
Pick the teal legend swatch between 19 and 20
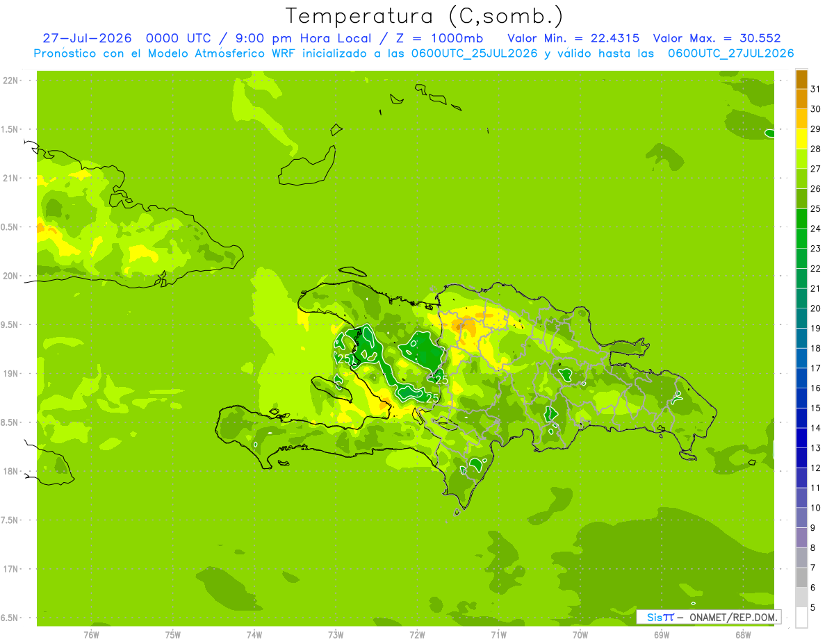point(801,318)
